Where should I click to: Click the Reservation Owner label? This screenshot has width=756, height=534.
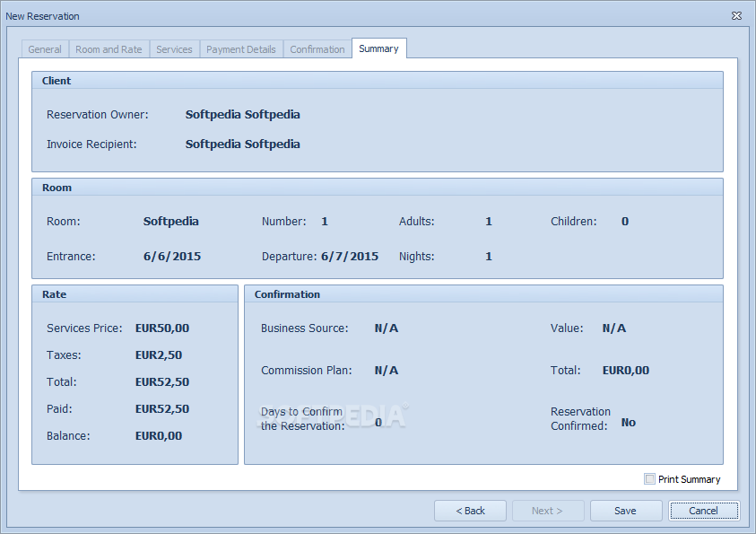pyautogui.click(x=98, y=115)
